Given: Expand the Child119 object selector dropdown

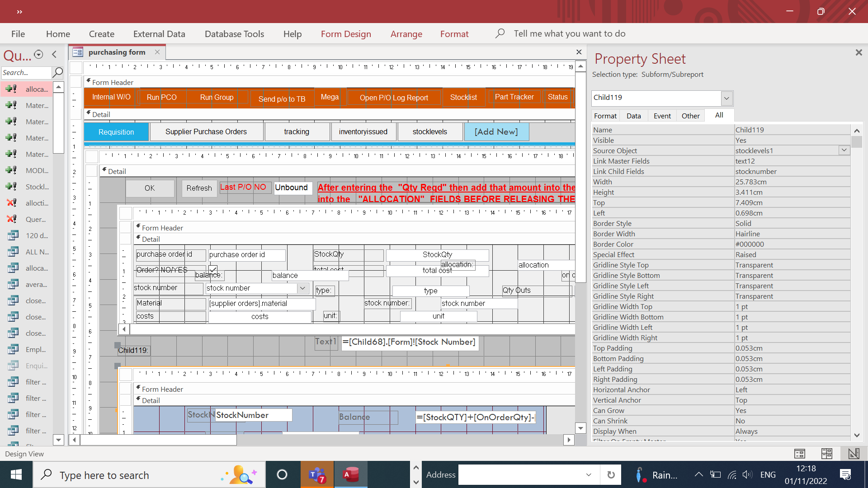Looking at the screenshot, I should pos(726,98).
